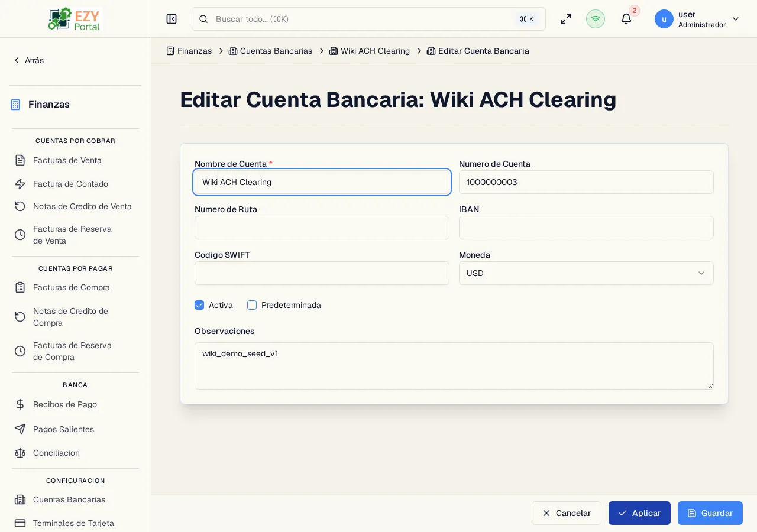The width and height of the screenshot is (757, 532).
Task: Expand the user account menu chevron
Action: tap(736, 19)
